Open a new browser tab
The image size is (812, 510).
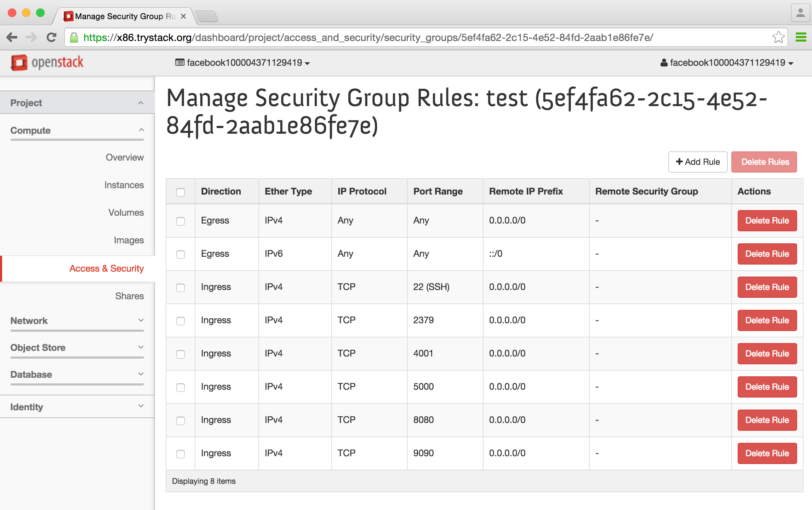click(207, 16)
